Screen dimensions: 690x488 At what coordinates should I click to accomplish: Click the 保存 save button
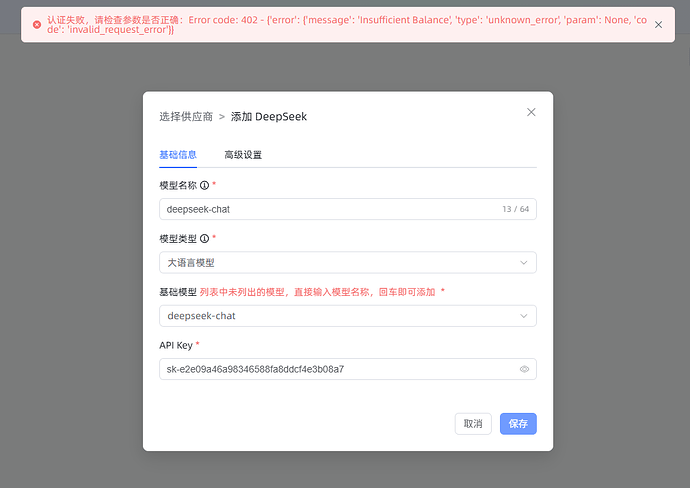point(518,424)
